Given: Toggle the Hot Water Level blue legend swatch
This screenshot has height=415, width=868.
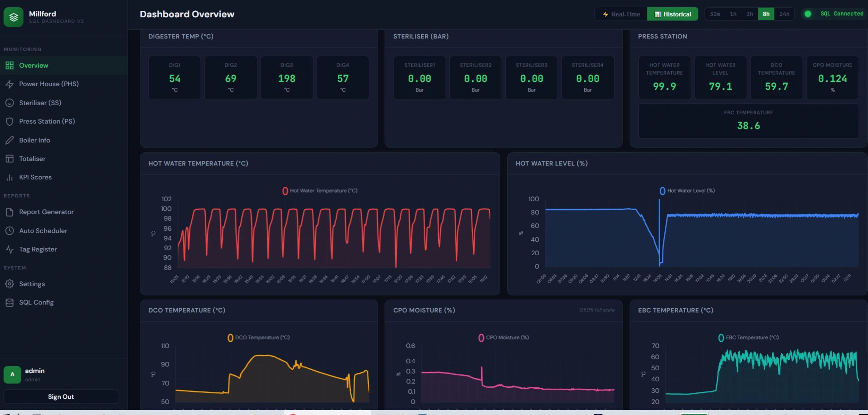Looking at the screenshot, I should click(662, 191).
